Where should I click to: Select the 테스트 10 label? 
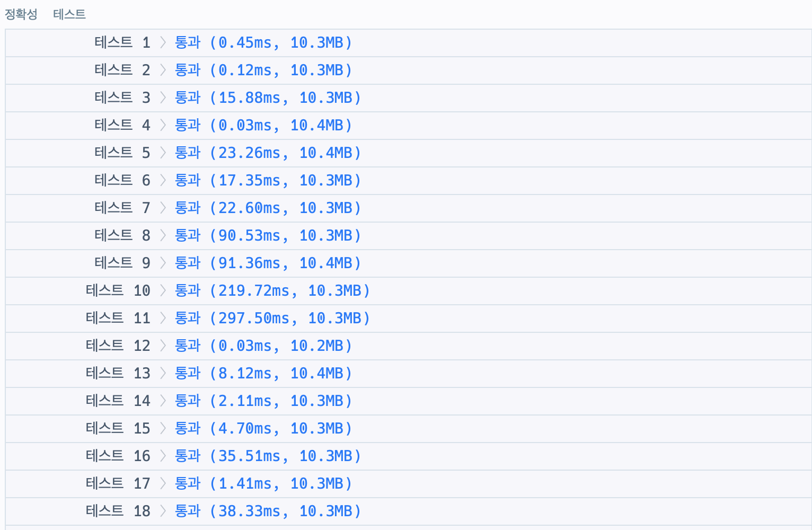coord(118,290)
